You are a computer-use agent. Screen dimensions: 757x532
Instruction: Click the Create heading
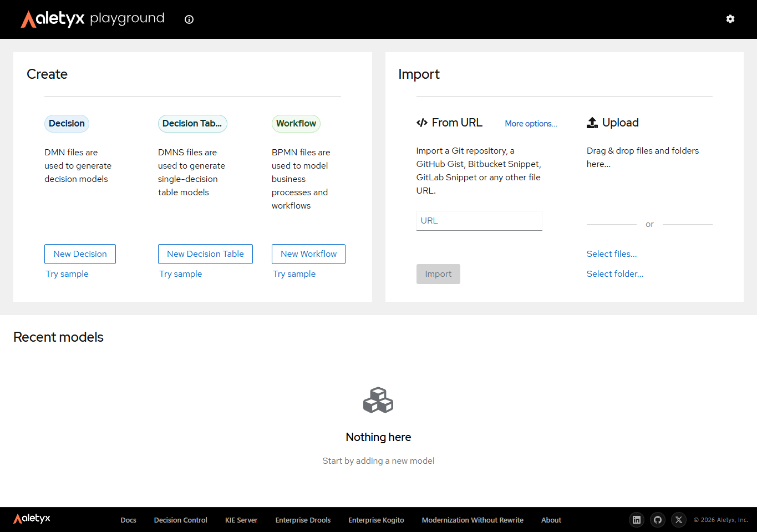click(x=47, y=74)
